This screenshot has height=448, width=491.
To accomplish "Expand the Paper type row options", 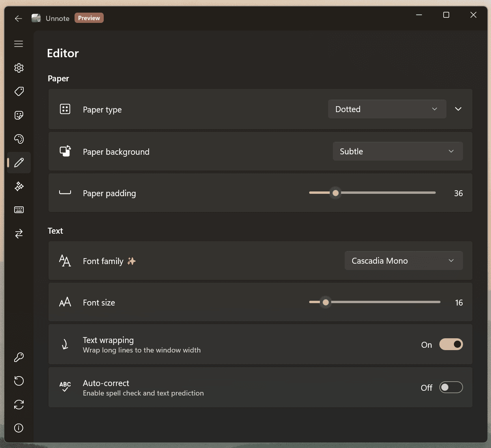I will pos(458,109).
